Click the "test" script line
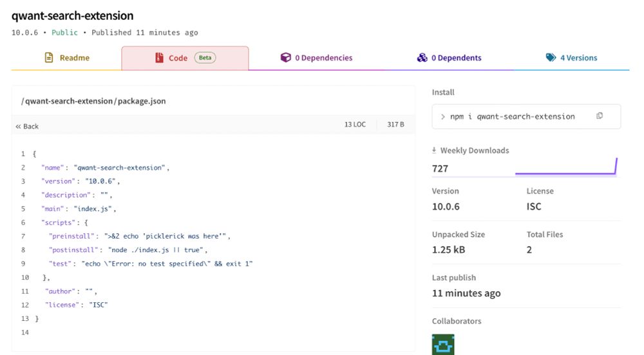Viewport: 644px width, 355px height. click(x=151, y=264)
